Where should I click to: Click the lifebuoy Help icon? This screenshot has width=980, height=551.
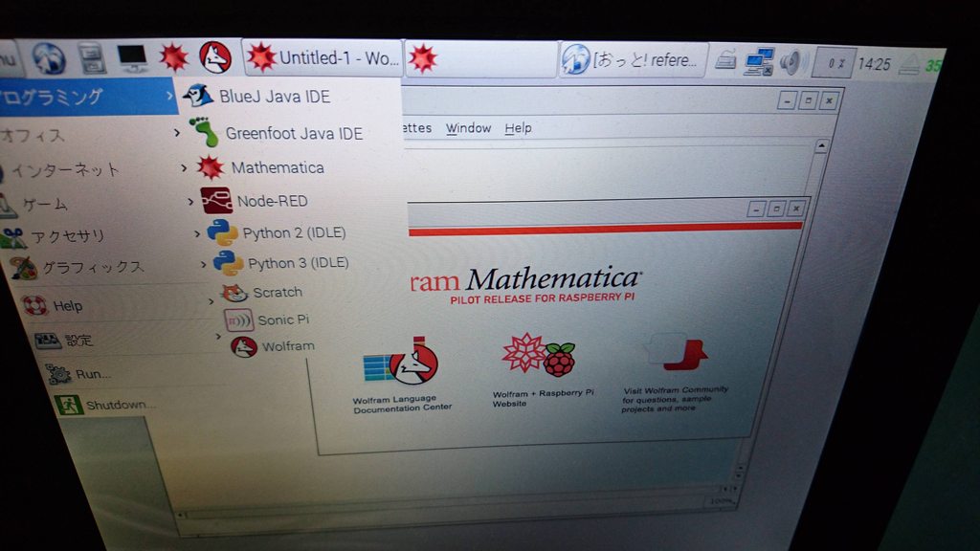tap(35, 305)
